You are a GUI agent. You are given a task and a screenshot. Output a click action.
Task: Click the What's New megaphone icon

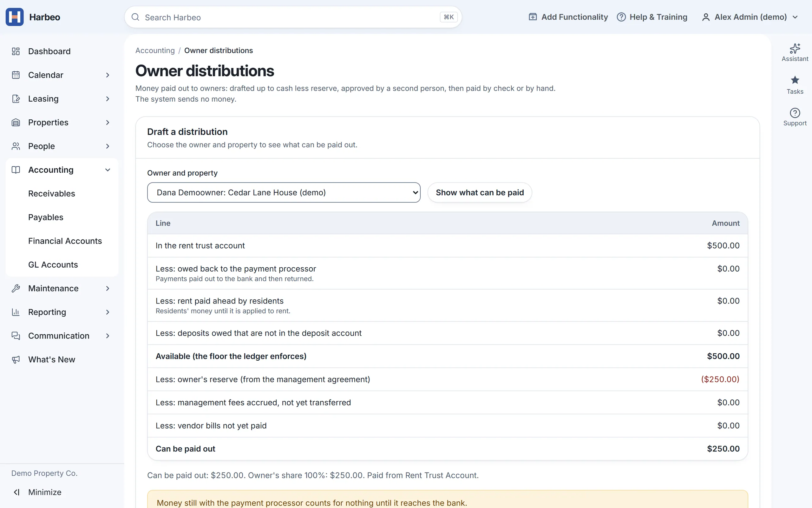[16, 359]
